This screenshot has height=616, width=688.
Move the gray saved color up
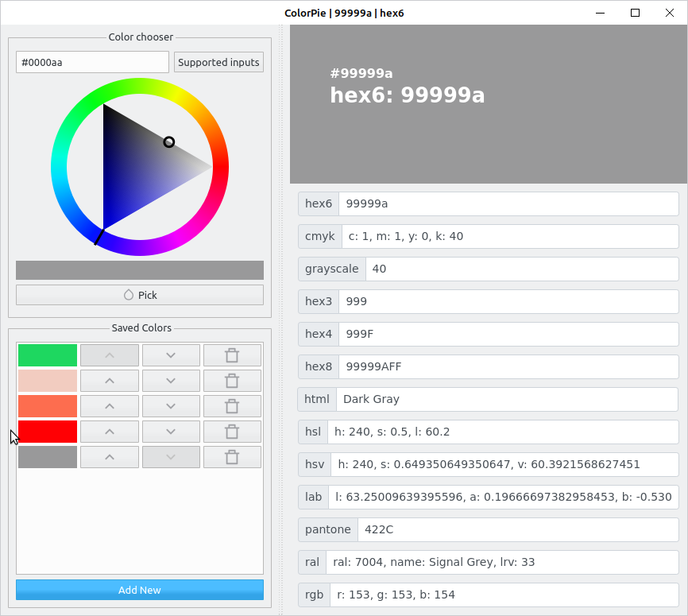110,457
